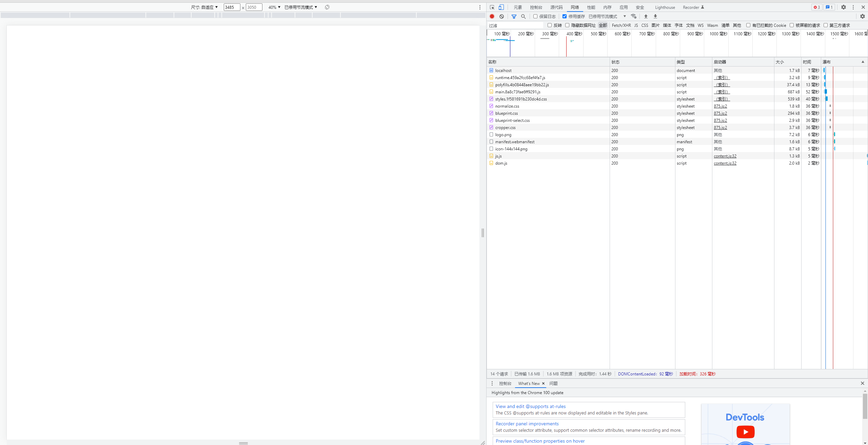Disable the 停用缓存 checkbox

tap(565, 16)
